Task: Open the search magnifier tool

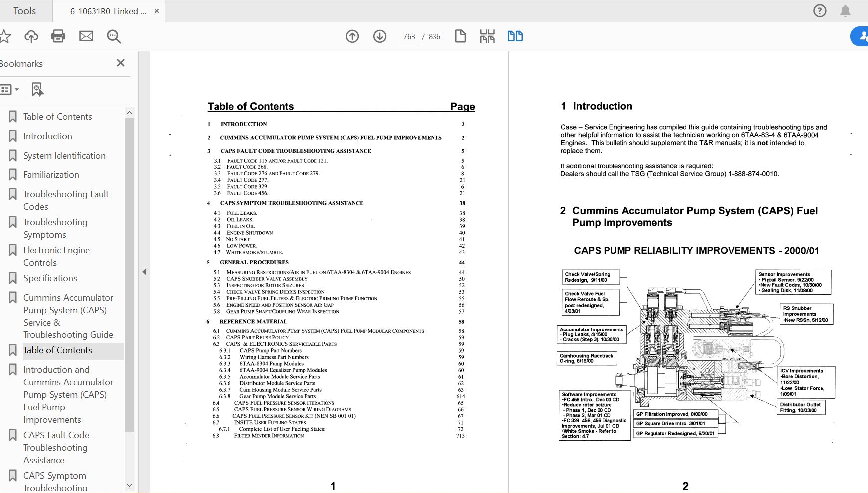Action: coord(114,36)
